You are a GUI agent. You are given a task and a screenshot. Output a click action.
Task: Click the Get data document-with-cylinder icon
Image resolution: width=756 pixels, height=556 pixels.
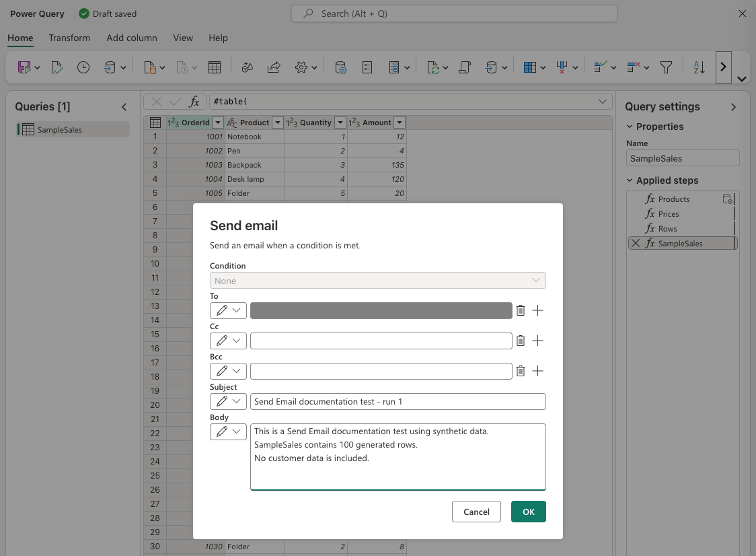coord(151,67)
